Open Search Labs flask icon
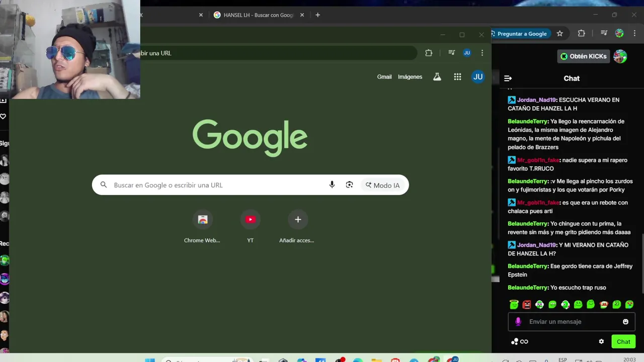The image size is (644, 362). tap(437, 77)
